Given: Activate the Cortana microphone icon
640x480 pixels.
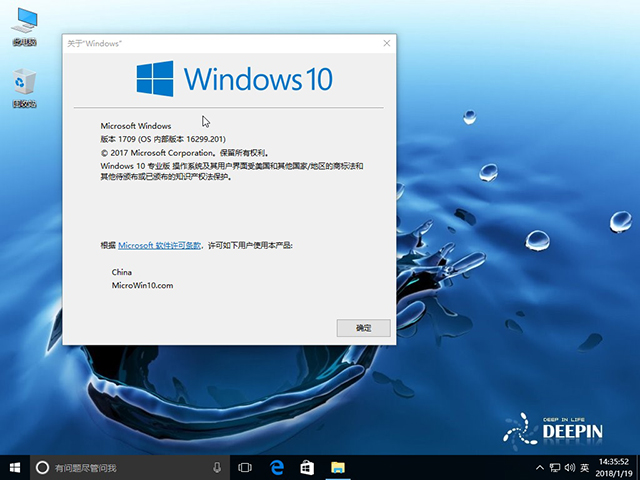Looking at the screenshot, I should tap(217, 467).
